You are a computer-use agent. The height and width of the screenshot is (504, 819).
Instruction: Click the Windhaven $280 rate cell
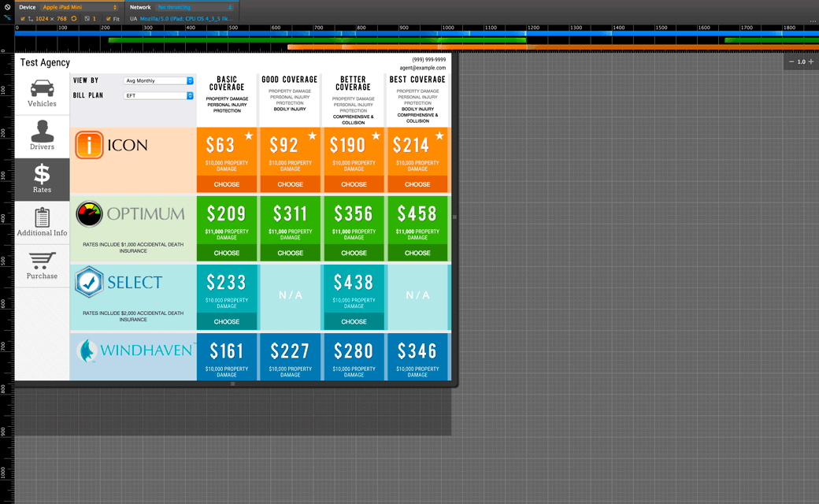354,357
